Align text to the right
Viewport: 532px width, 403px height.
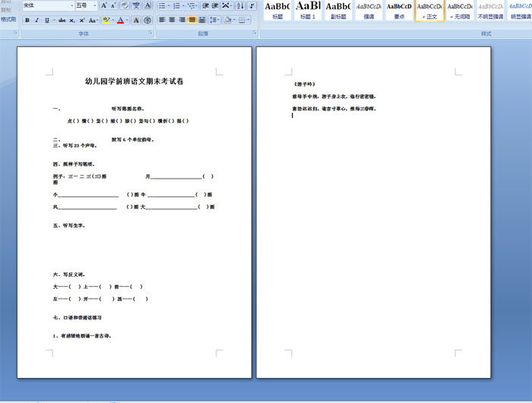point(182,21)
